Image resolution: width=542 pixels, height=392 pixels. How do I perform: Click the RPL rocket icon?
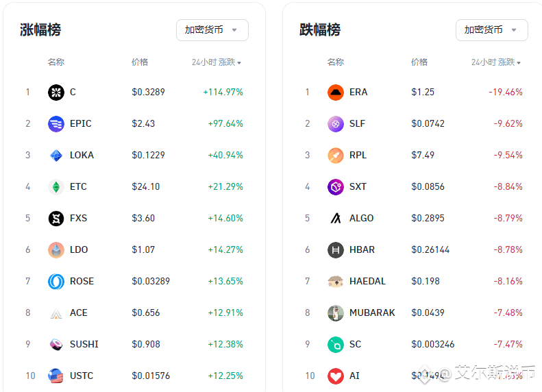pyautogui.click(x=336, y=155)
